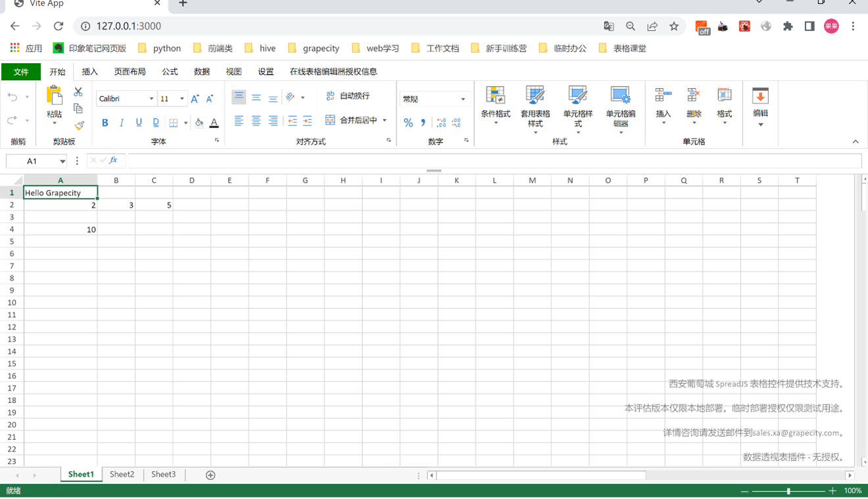Toggle top vertical alignment

(x=239, y=97)
